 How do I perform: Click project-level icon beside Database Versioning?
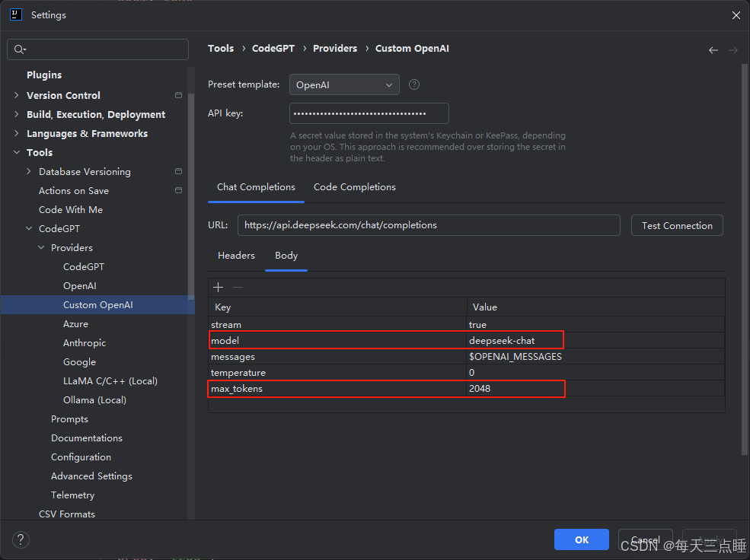[178, 171]
